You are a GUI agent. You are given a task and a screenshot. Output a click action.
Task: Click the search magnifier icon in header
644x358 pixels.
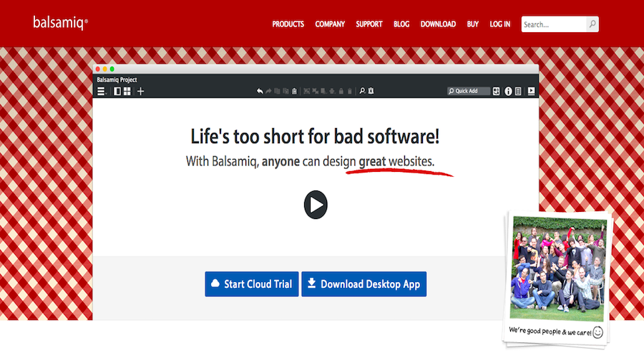592,24
